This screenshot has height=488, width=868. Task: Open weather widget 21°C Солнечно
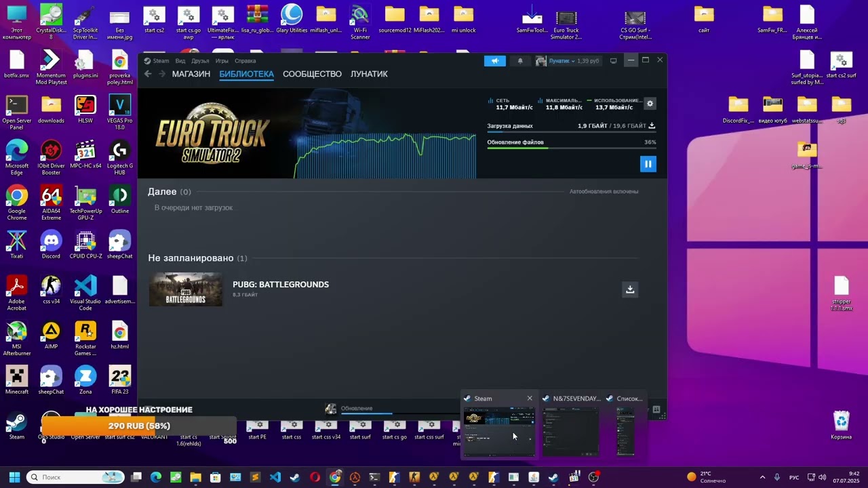tap(707, 477)
